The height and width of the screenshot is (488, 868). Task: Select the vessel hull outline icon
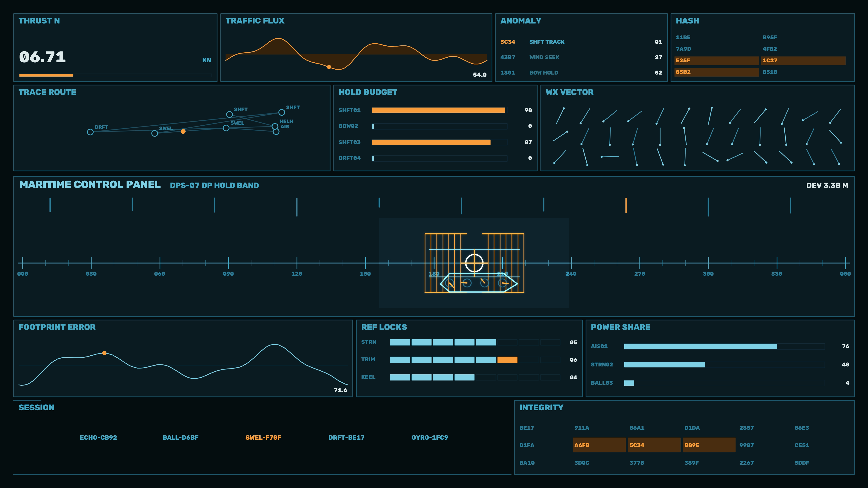click(x=479, y=283)
